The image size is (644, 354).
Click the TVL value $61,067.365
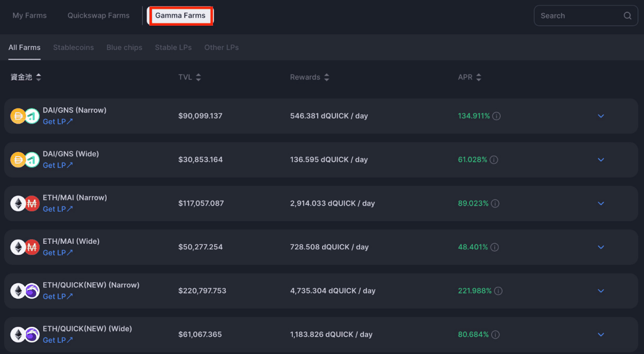point(200,335)
